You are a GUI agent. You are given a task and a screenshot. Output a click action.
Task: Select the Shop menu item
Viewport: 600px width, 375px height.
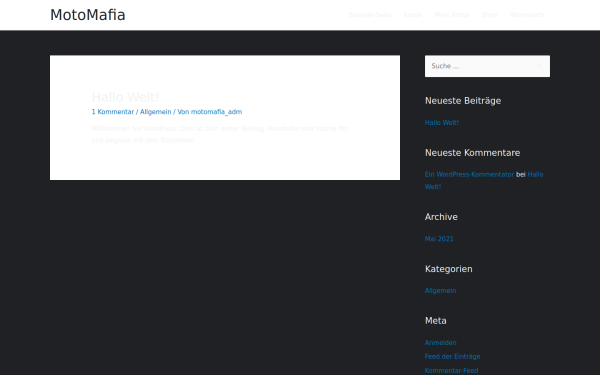489,15
